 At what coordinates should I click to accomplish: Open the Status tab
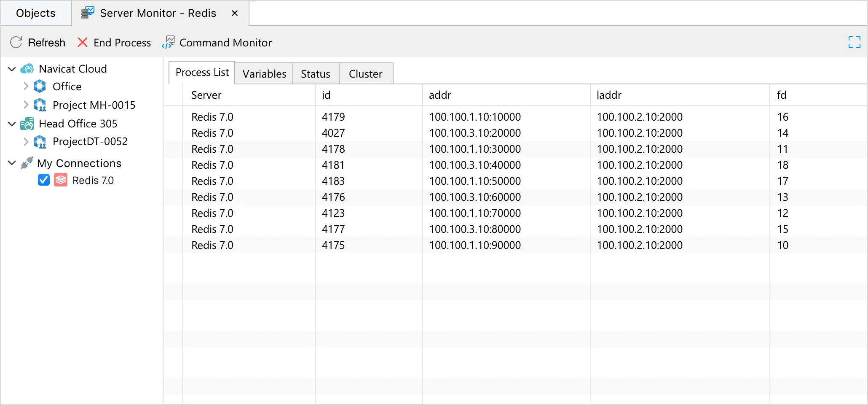point(316,74)
